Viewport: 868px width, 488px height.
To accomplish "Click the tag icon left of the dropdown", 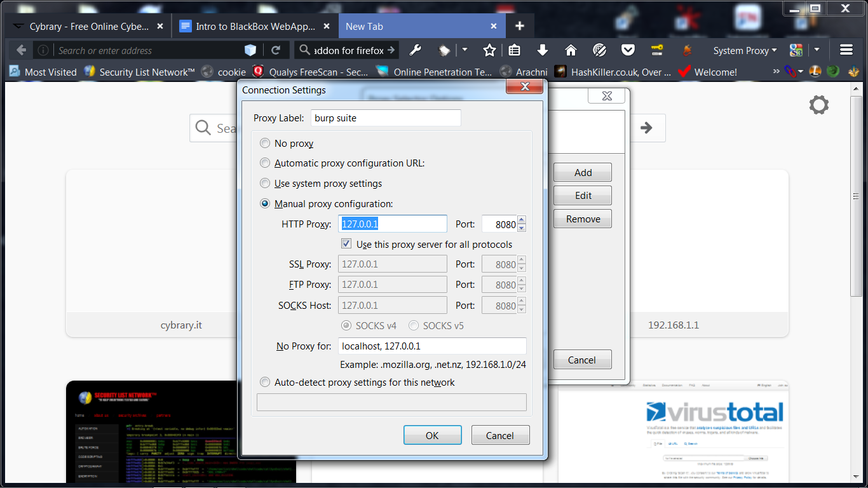I will click(445, 50).
